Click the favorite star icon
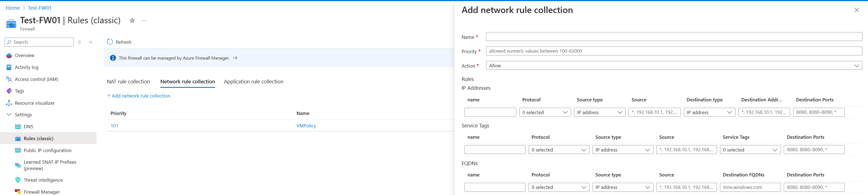The width and height of the screenshot is (868, 195). [132, 20]
